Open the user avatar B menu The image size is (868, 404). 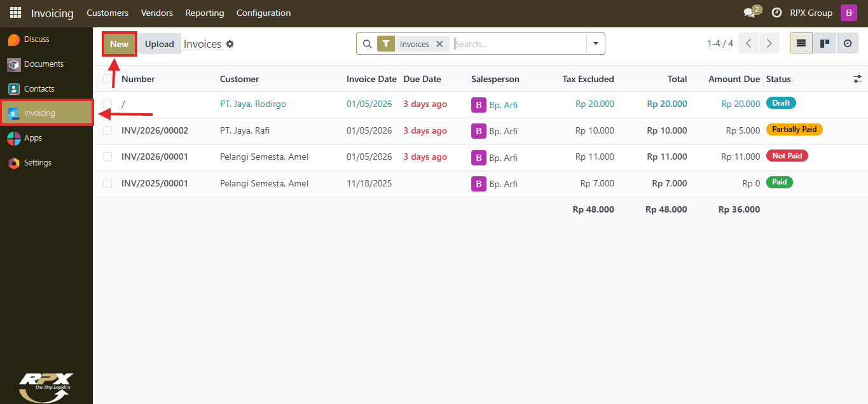click(849, 13)
